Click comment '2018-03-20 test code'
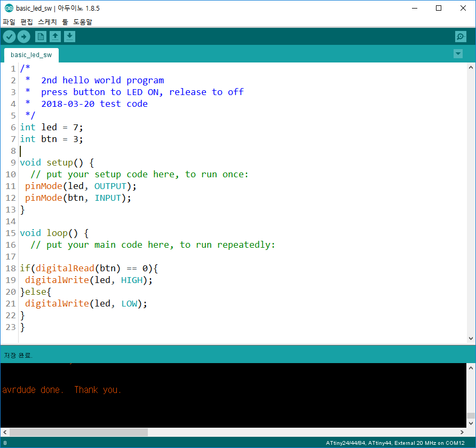Screen dimensions: 476x448 tap(94, 104)
